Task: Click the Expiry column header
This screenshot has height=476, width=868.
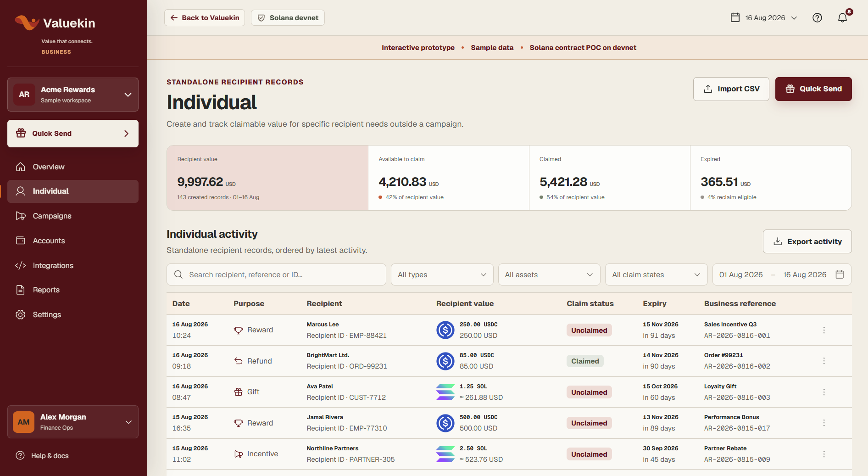Action: coord(655,303)
